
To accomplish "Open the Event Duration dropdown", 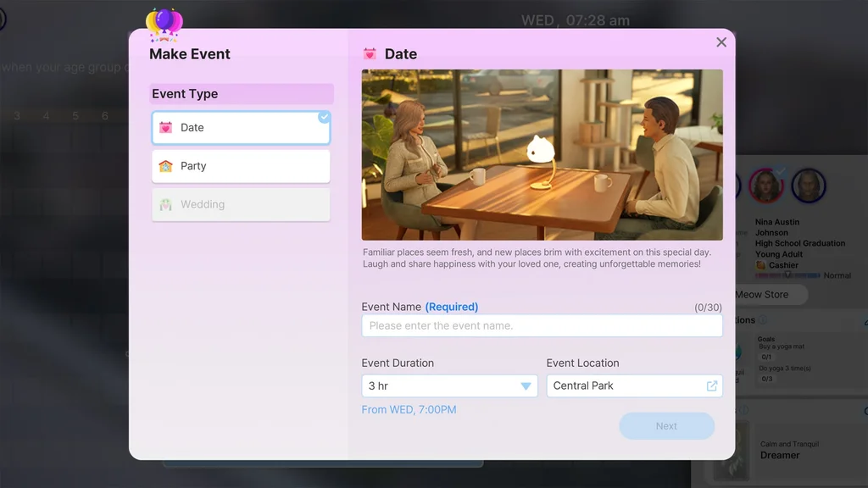I will click(449, 385).
